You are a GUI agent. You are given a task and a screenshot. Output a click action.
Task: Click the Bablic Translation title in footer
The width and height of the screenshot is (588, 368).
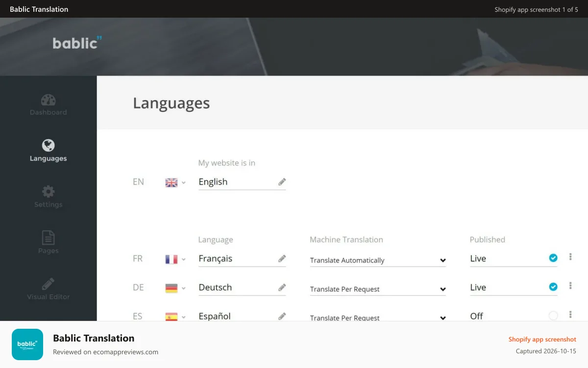(94, 338)
